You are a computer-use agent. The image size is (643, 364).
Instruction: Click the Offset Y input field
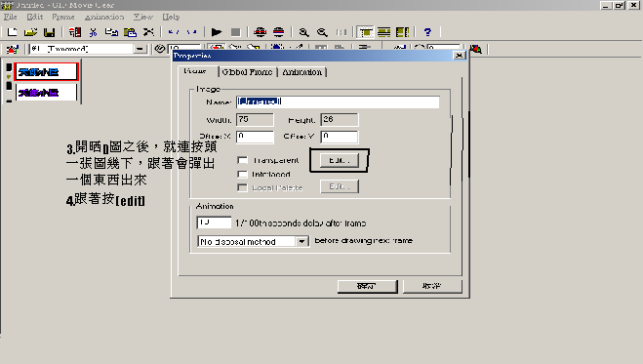point(340,137)
